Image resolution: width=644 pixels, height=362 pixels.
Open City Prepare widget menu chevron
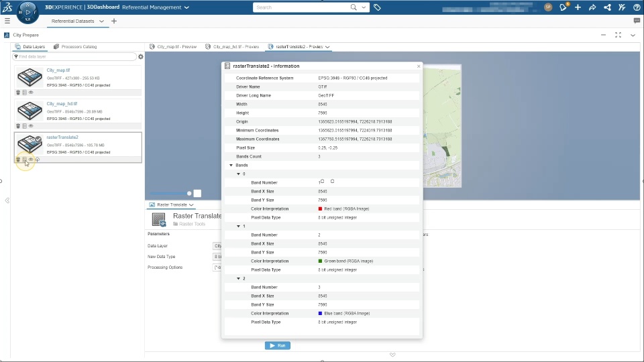tap(633, 35)
